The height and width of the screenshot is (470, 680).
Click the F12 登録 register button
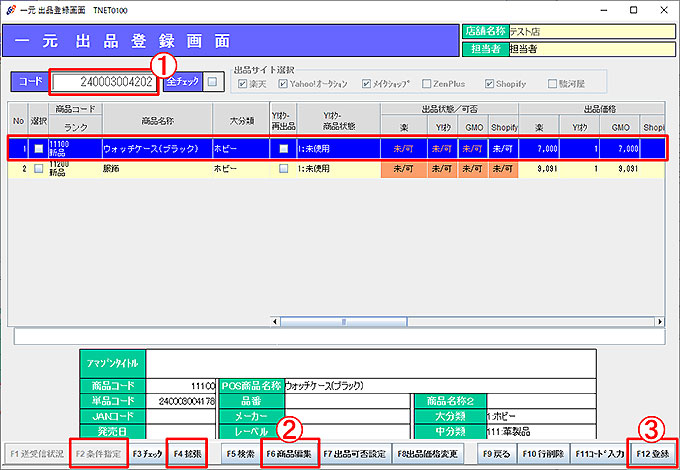coord(651,453)
